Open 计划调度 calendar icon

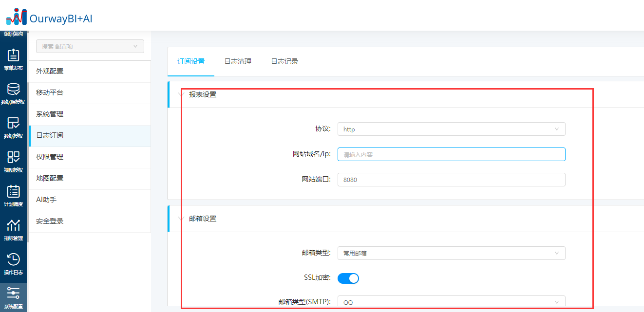(x=13, y=196)
